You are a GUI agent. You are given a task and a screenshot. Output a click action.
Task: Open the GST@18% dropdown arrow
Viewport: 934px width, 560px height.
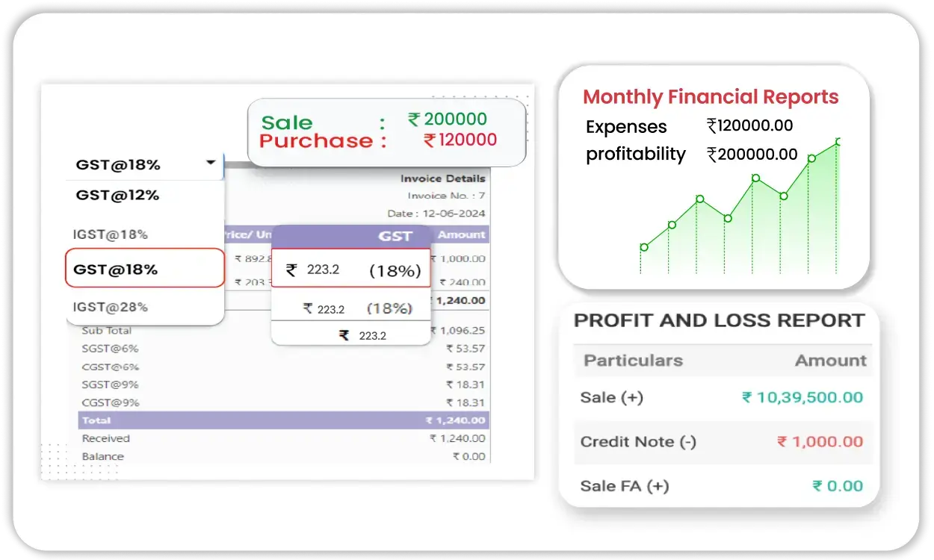coord(211,163)
